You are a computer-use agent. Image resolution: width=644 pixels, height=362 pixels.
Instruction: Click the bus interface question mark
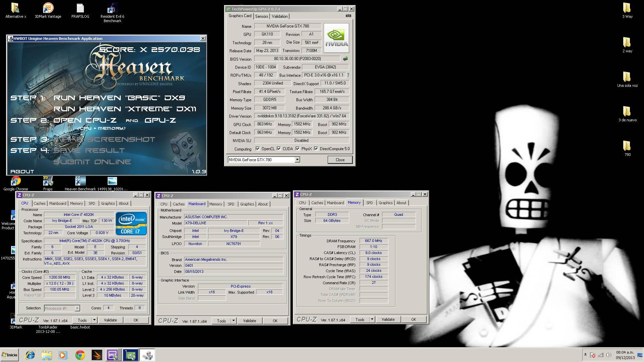click(x=348, y=75)
